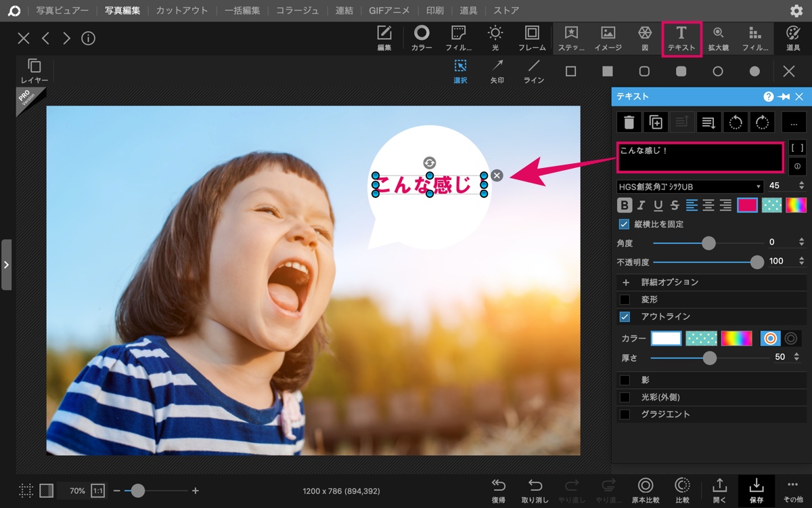Click the こんな感じ！ text input box
This screenshot has width=812, height=508.
point(700,157)
